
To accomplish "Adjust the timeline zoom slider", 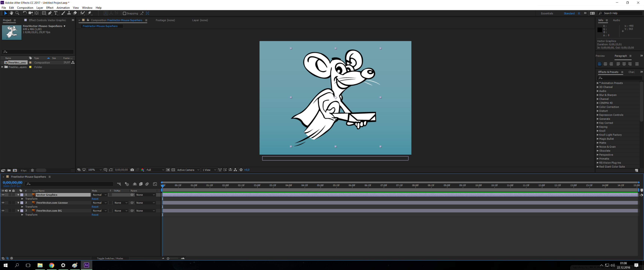I will coord(168,259).
